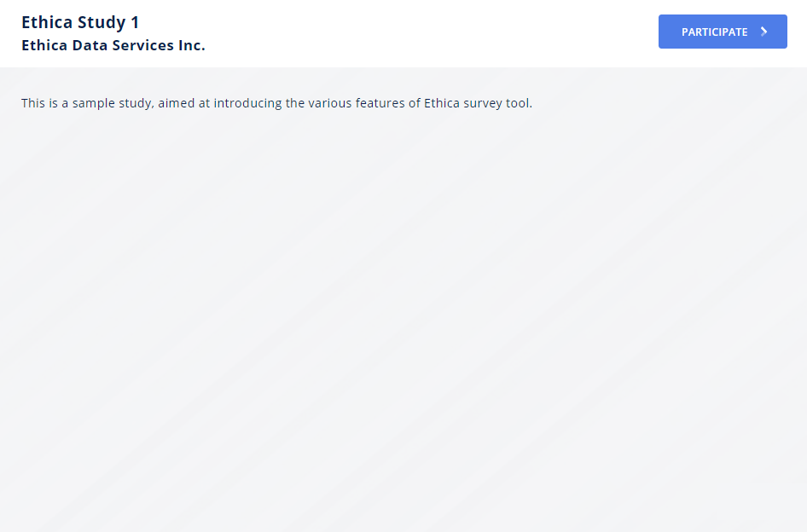Click the word 'features' in the description
807x532 pixels.
pyautogui.click(x=380, y=103)
